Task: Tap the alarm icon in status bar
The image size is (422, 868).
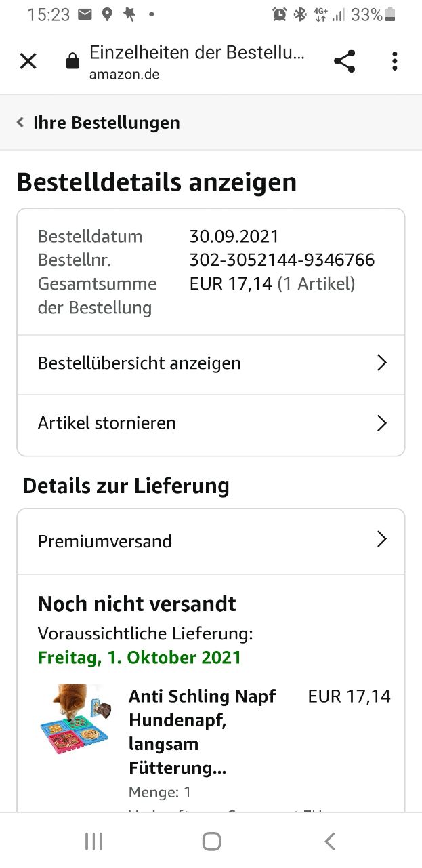Action: [279, 14]
